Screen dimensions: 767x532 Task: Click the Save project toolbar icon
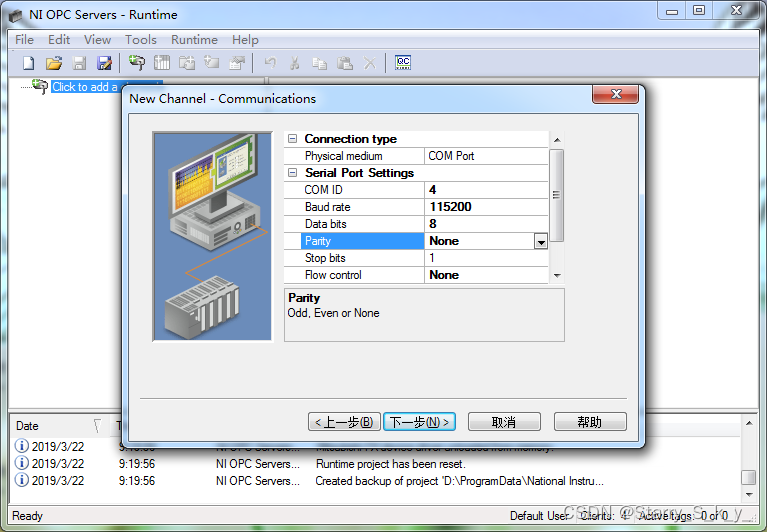point(79,63)
